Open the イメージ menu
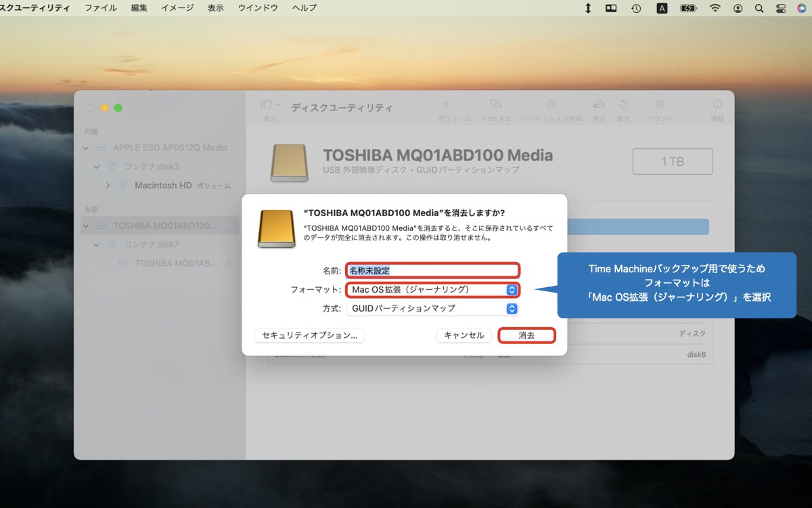 click(x=176, y=8)
